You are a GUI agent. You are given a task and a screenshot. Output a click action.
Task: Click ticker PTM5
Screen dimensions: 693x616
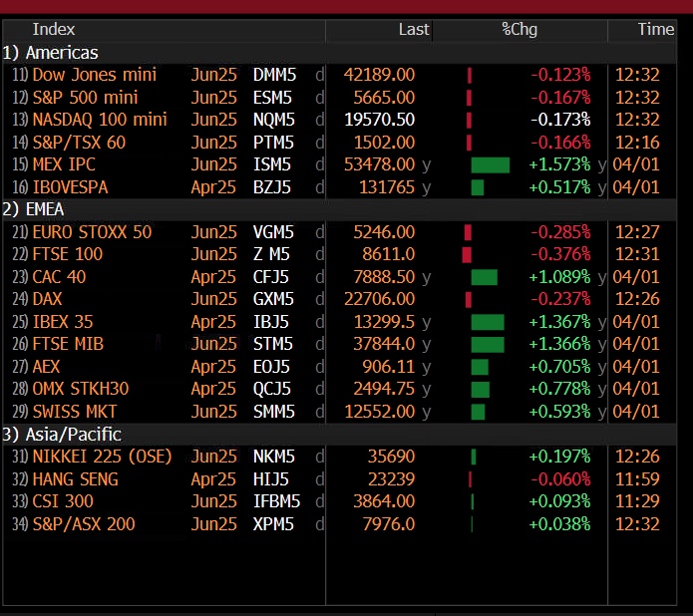pyautogui.click(x=273, y=143)
